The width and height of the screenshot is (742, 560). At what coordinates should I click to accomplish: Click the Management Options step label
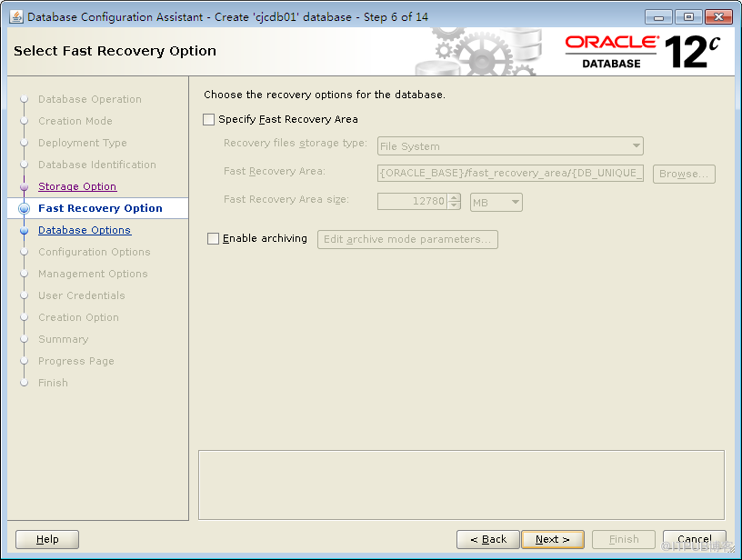93,274
